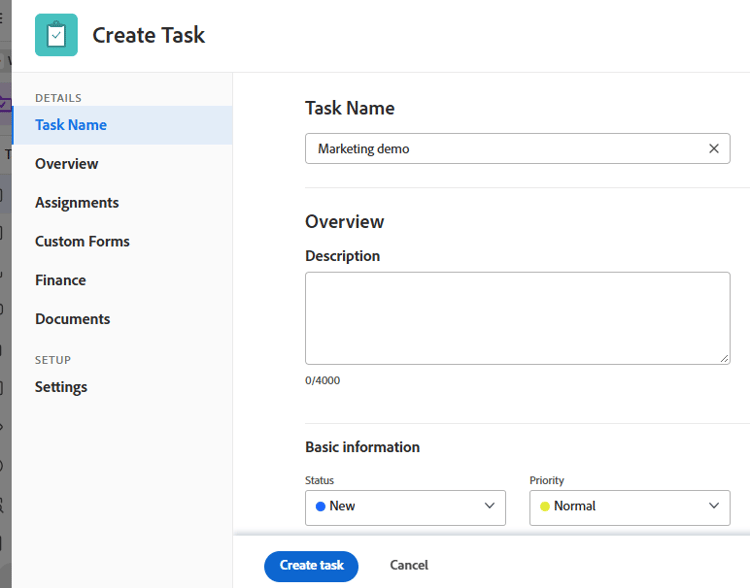The width and height of the screenshot is (750, 588).
Task: Clear the Task Name field with X
Action: point(714,149)
